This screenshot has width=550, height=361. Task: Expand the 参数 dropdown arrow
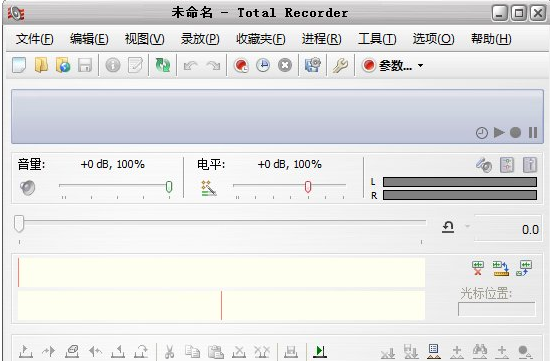pos(420,66)
